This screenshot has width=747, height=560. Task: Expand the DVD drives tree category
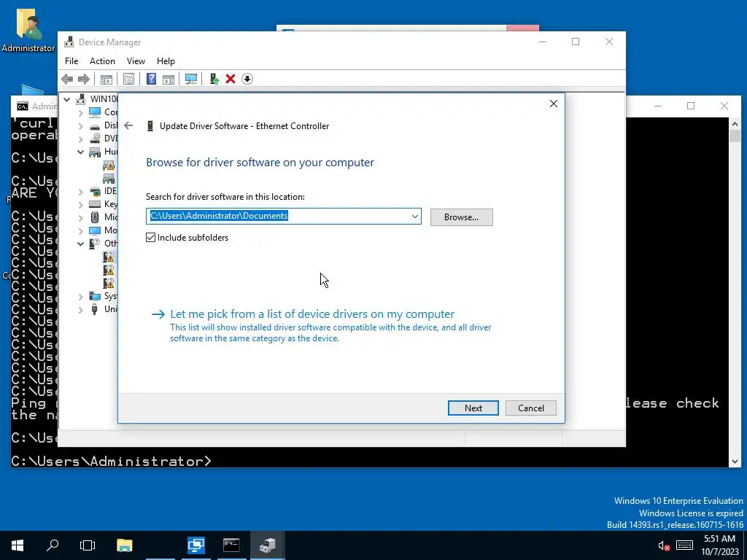click(80, 139)
